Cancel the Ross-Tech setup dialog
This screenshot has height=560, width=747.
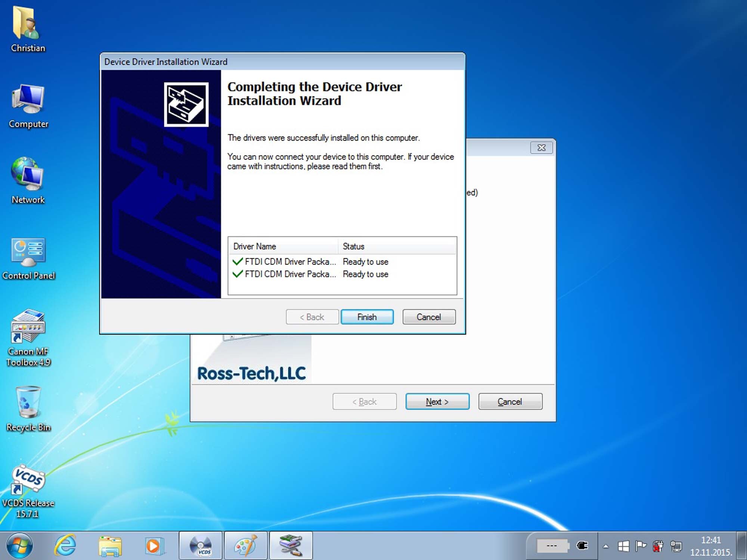(510, 401)
